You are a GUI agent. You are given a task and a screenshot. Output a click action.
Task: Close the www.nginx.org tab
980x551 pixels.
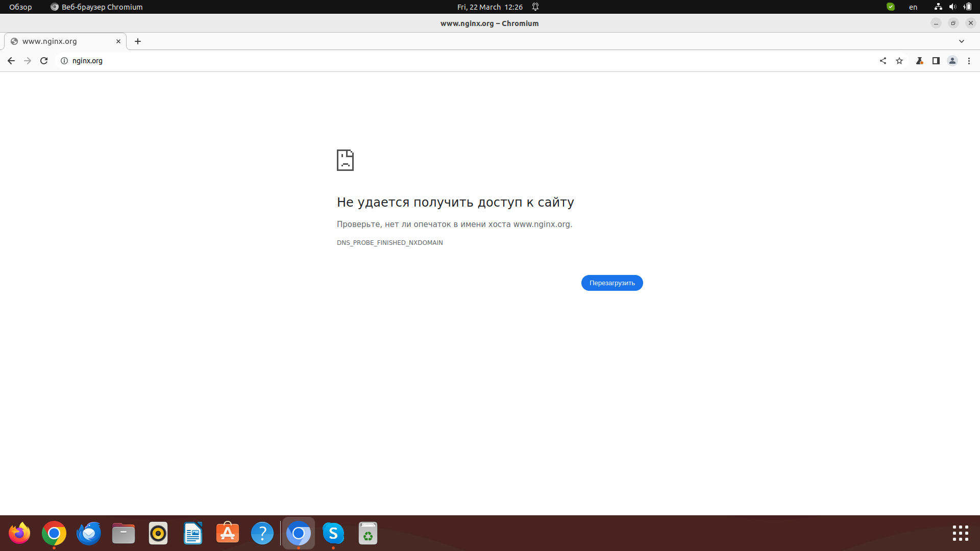(118, 41)
